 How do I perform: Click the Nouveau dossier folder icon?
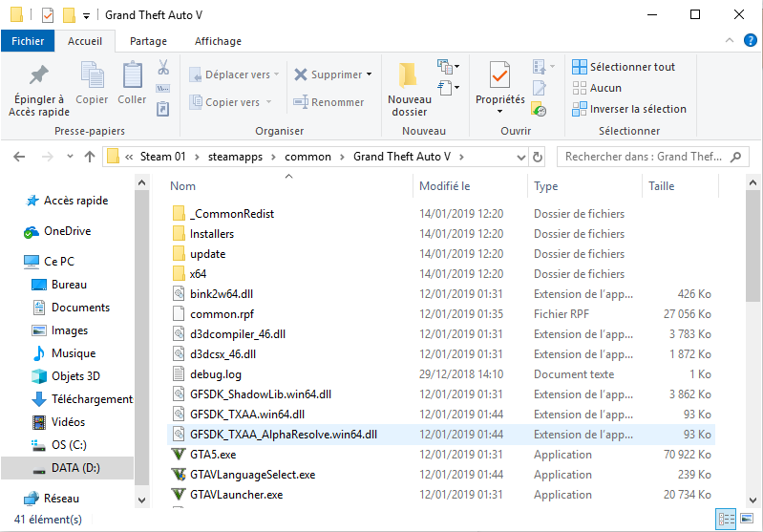[x=408, y=75]
